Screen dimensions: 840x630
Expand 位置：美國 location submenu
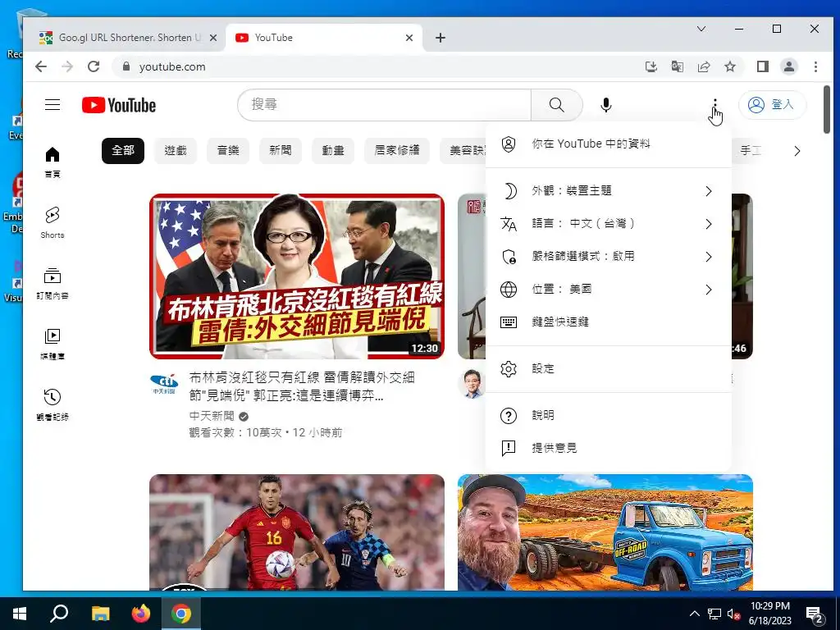608,290
